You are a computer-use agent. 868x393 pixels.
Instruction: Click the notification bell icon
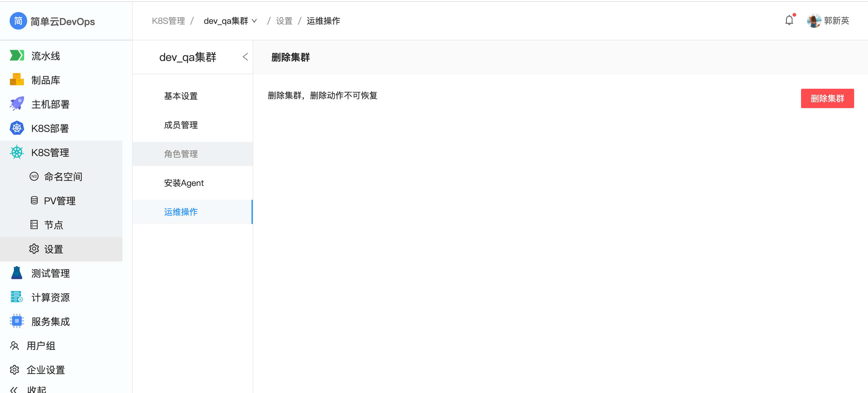click(789, 21)
